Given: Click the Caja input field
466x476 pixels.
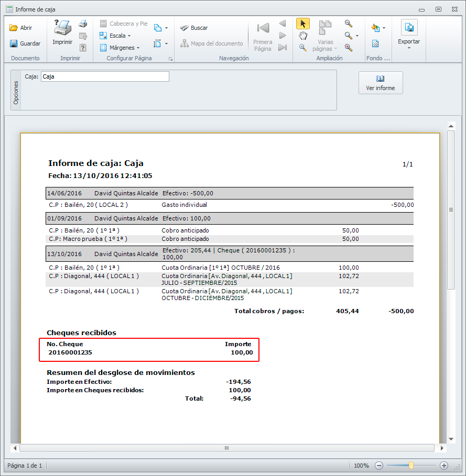Looking at the screenshot, I should click(x=105, y=76).
